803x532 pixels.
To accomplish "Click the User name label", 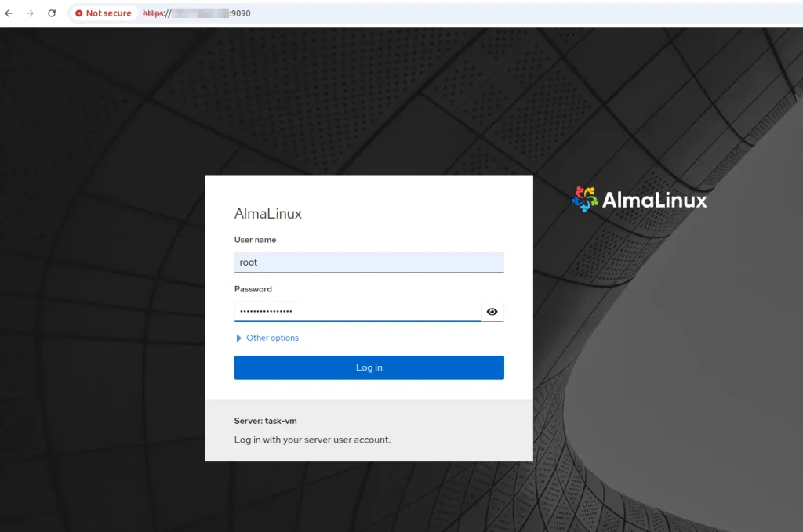I will pyautogui.click(x=255, y=240).
